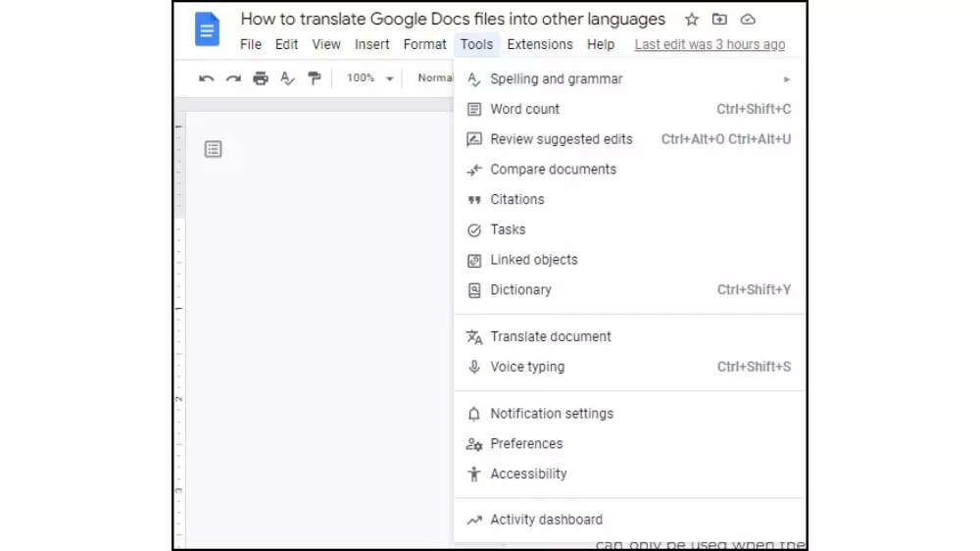Open the Edit menu

coord(286,44)
